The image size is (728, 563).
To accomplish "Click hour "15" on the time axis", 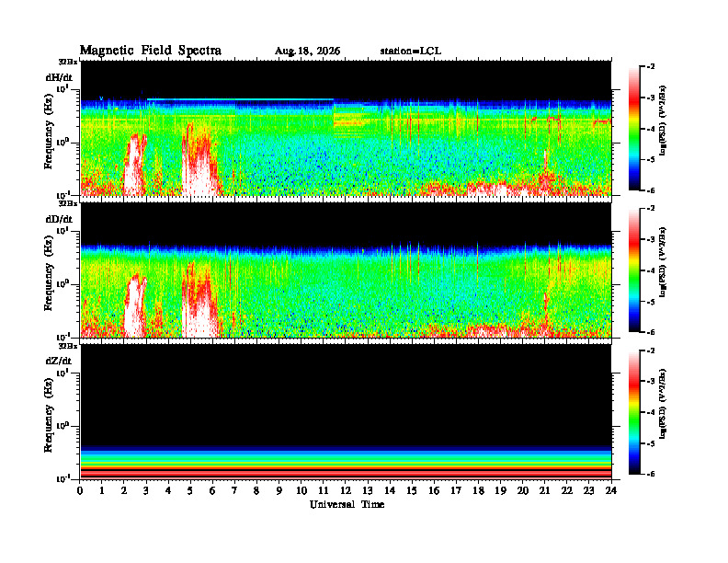I will (412, 491).
